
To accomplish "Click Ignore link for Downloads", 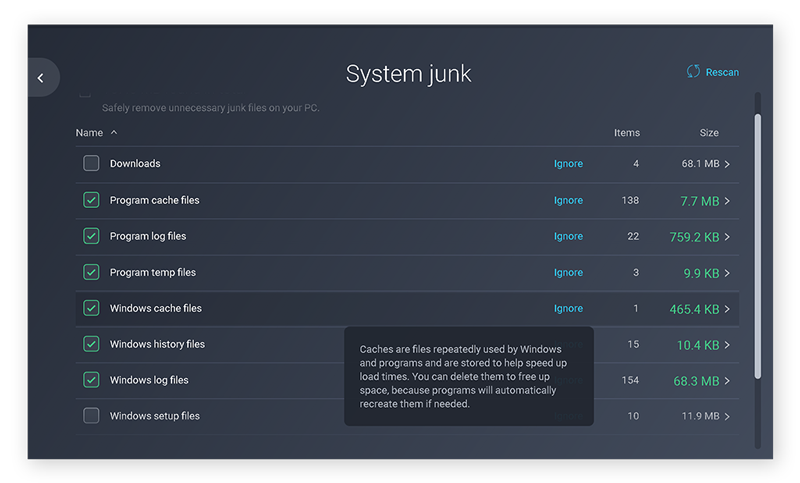I will click(x=568, y=164).
